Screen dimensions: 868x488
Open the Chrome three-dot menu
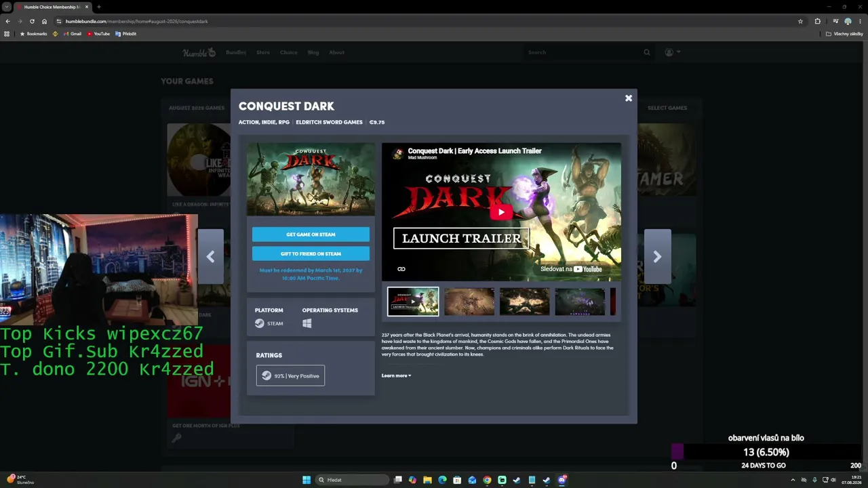(860, 21)
